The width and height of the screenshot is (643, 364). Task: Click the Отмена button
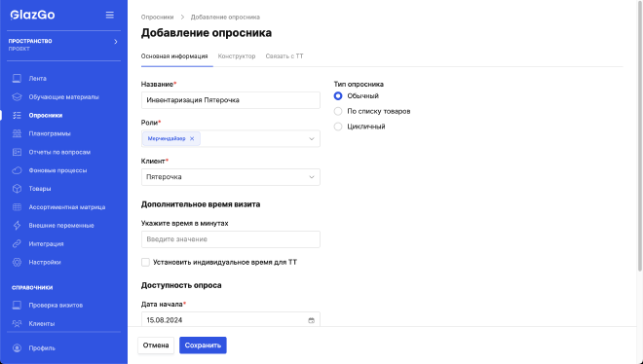pyautogui.click(x=156, y=346)
